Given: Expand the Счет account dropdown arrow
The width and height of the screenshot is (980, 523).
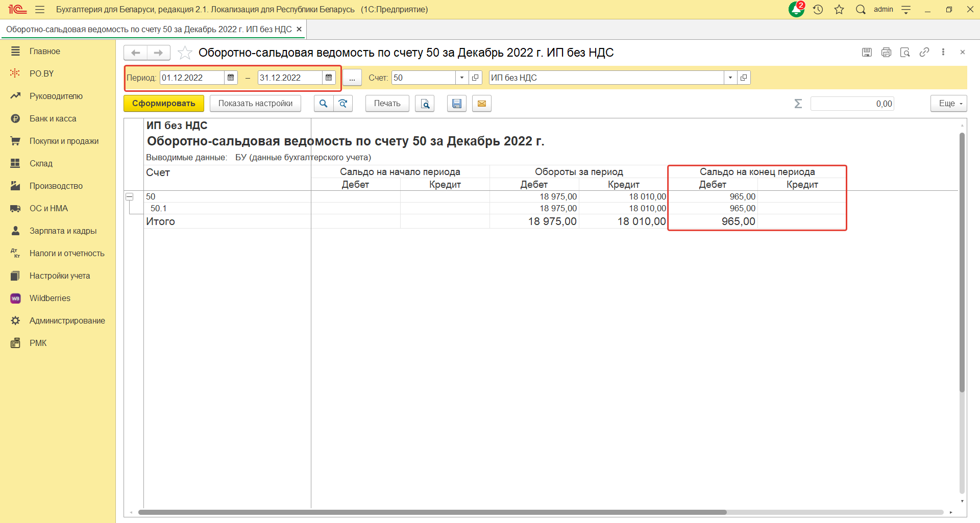Looking at the screenshot, I should (x=462, y=78).
